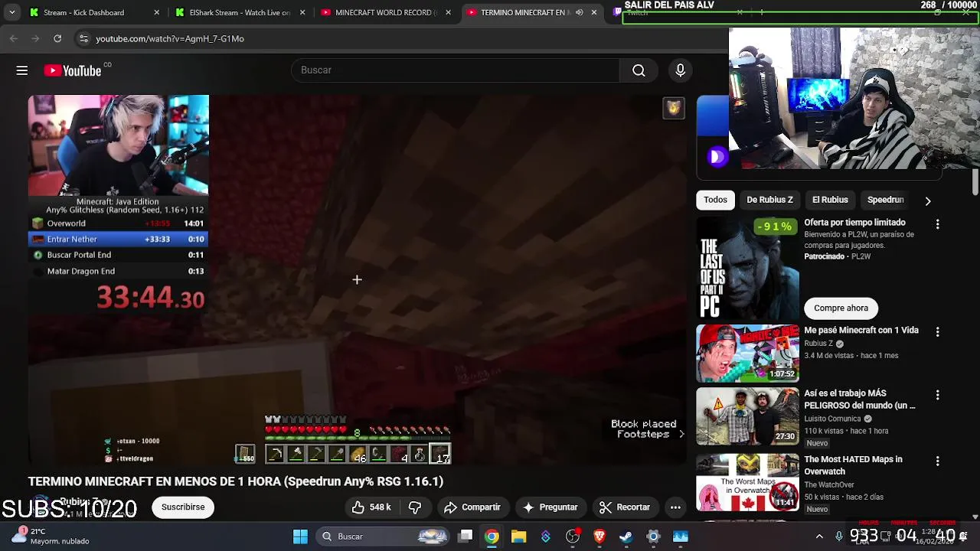Open Steam from the taskbar

pos(626,536)
